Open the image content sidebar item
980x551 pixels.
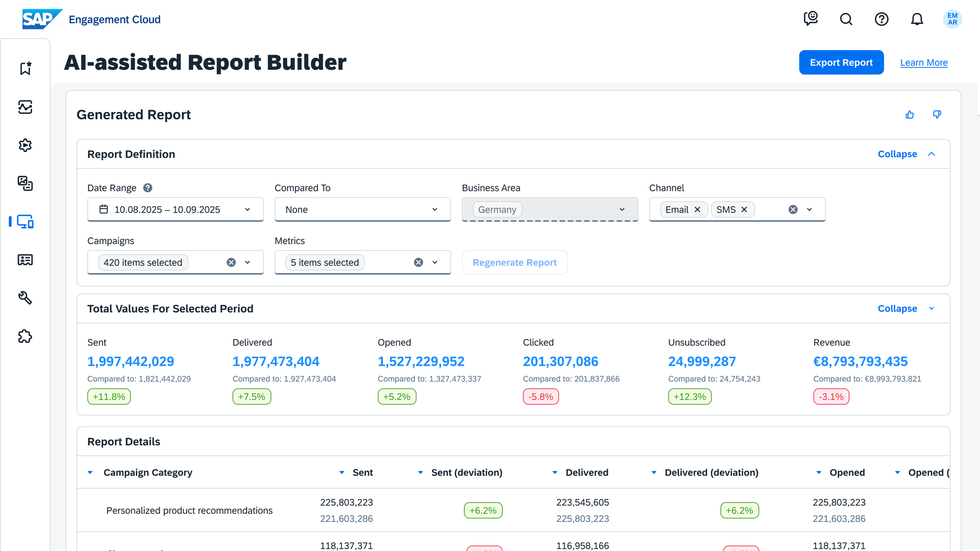(x=25, y=183)
